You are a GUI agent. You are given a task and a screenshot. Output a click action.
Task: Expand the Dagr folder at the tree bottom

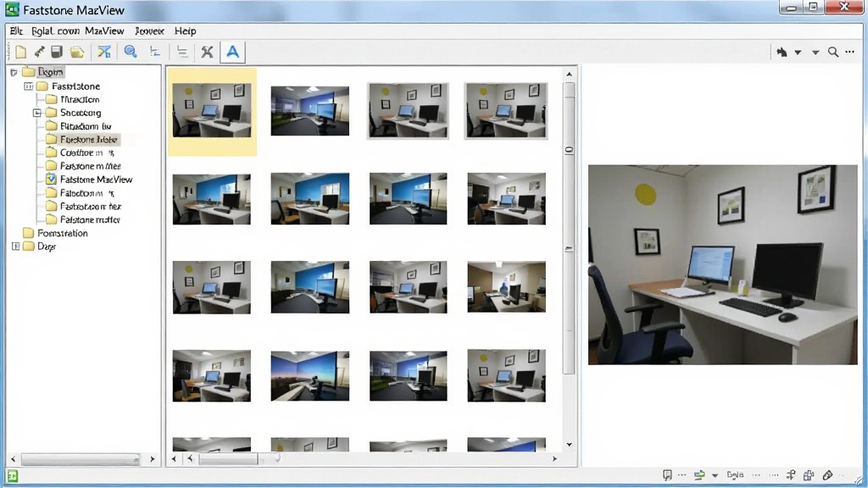[15, 247]
